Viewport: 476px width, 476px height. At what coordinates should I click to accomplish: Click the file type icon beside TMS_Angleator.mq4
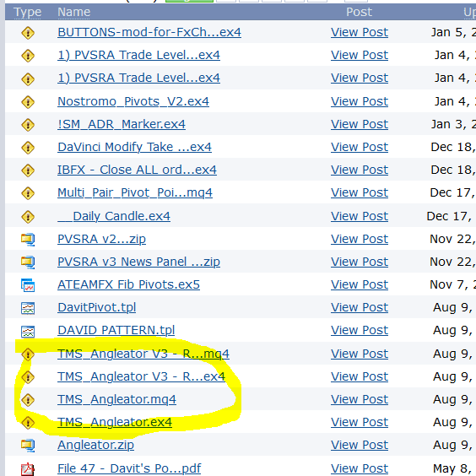[x=28, y=400]
